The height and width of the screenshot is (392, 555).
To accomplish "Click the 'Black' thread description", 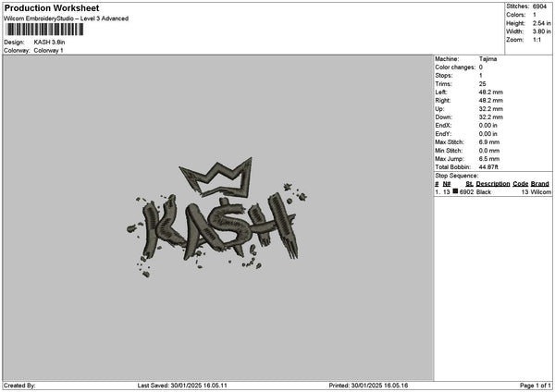I will tap(484, 192).
